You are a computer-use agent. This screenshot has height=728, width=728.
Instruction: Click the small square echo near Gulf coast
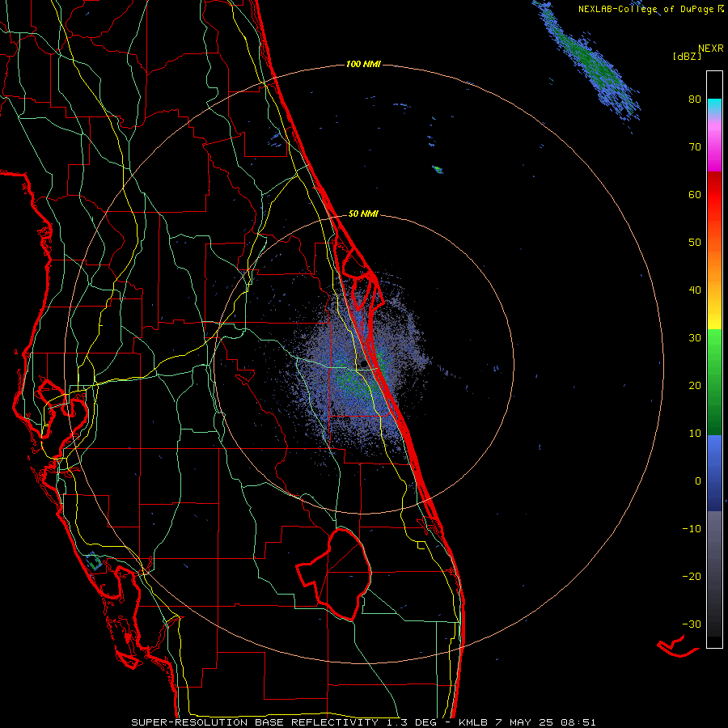95,562
